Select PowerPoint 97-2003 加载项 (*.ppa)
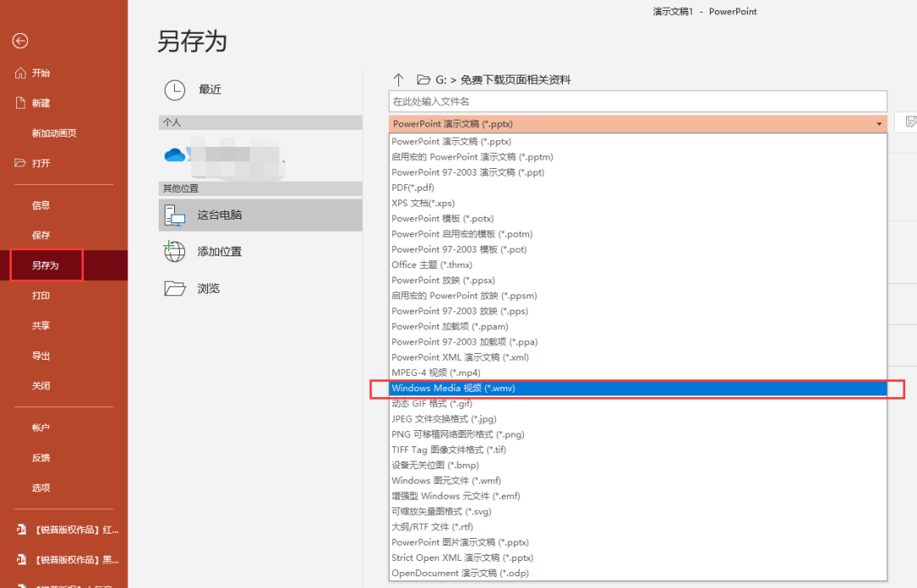Screen dimensions: 917x588 [x=638, y=342]
